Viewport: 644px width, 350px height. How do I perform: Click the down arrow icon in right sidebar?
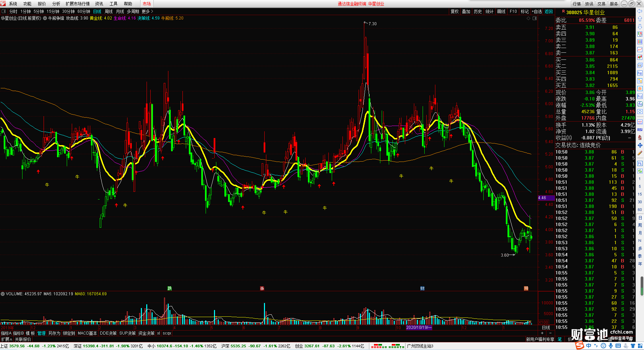[x=640, y=27]
